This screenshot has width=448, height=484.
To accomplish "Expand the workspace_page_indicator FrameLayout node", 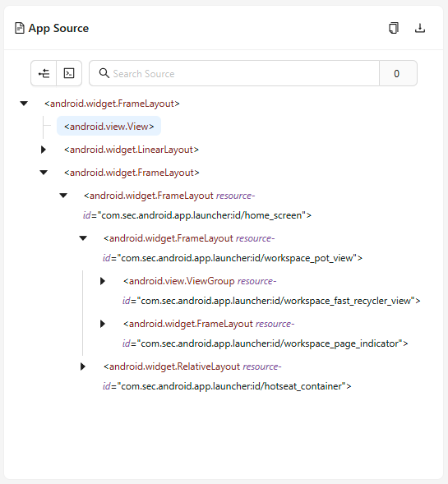I will [x=103, y=324].
